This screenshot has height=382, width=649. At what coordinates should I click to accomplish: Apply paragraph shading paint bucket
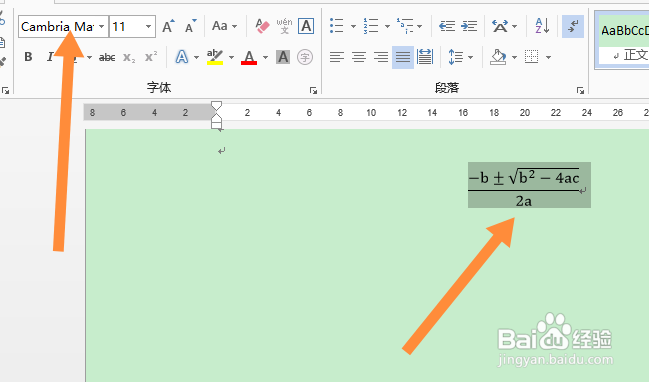click(x=498, y=57)
